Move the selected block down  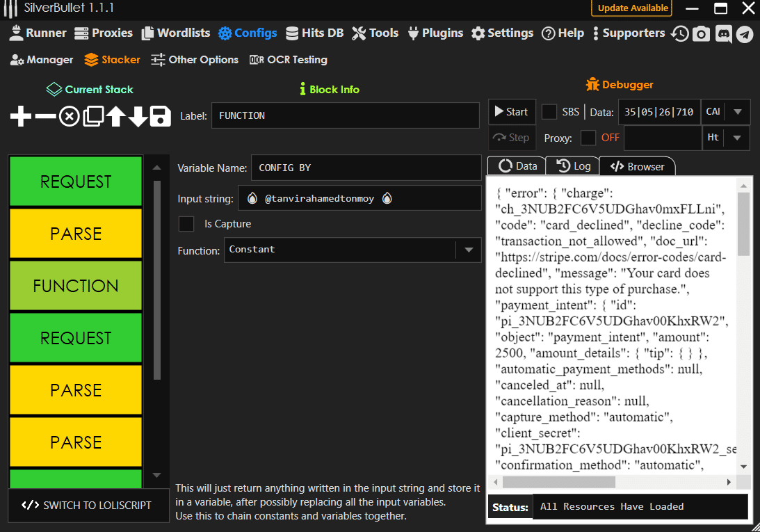(138, 117)
